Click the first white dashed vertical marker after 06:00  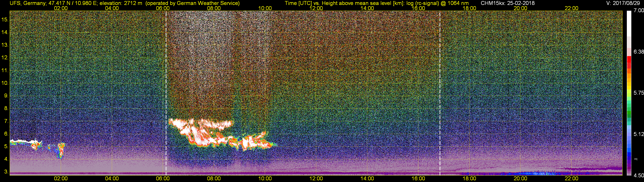166,93
